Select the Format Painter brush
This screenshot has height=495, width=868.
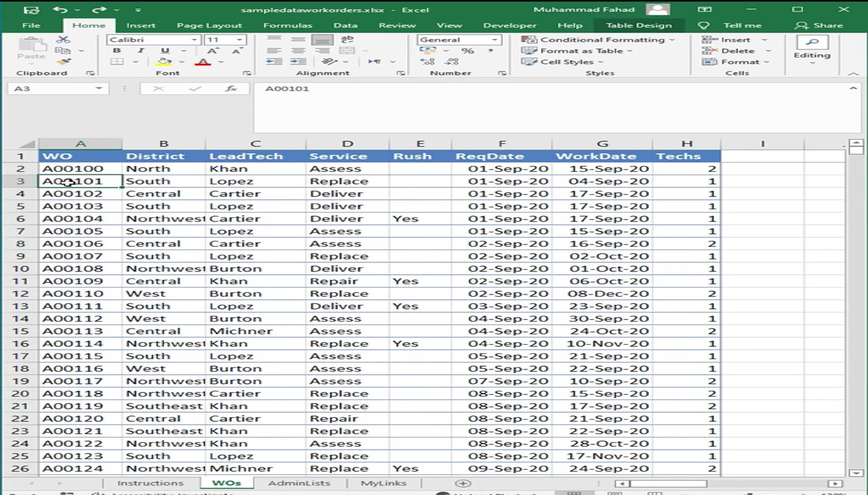[x=63, y=62]
